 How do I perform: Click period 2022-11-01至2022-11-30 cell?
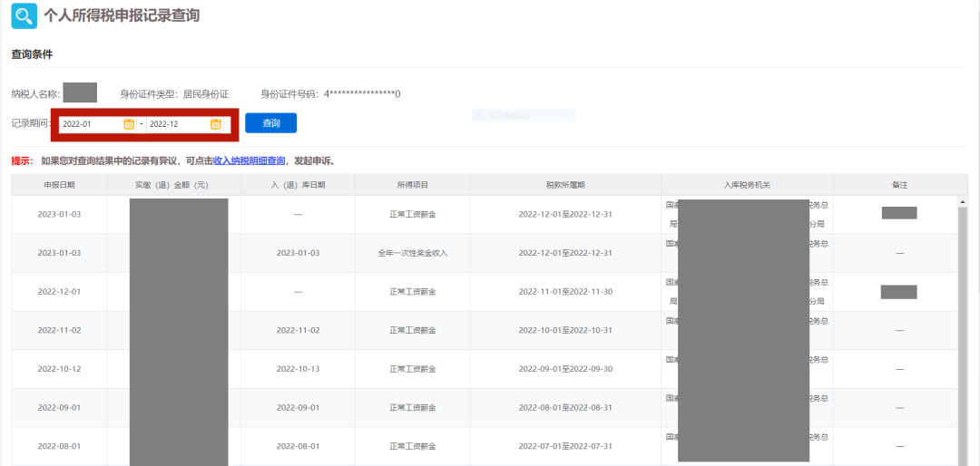pos(565,292)
